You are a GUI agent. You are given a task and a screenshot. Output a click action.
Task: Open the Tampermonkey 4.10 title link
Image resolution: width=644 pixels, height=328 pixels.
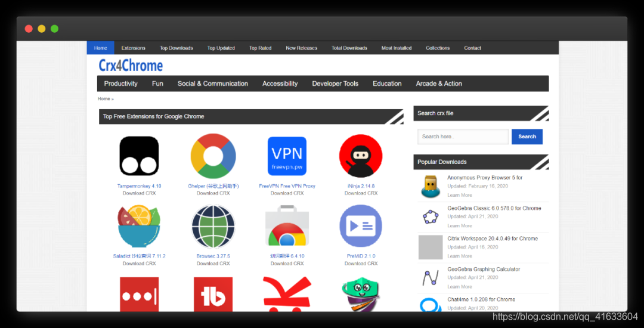(x=139, y=186)
